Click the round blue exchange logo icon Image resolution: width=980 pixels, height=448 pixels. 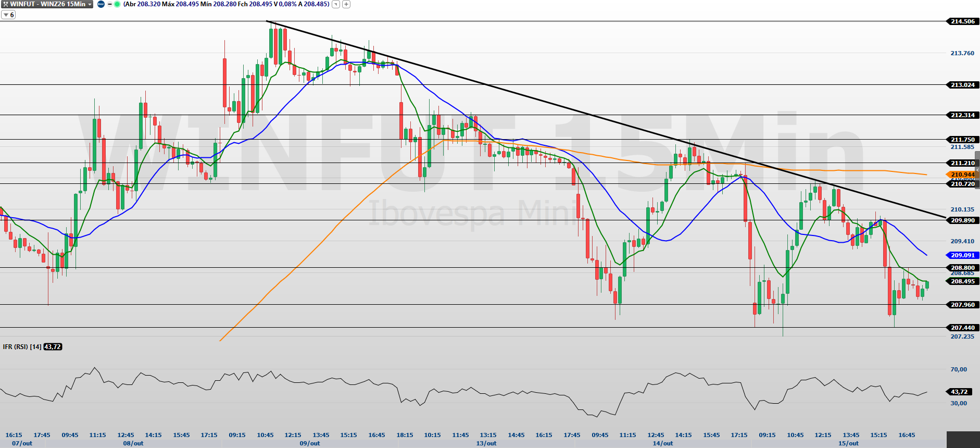101,4
